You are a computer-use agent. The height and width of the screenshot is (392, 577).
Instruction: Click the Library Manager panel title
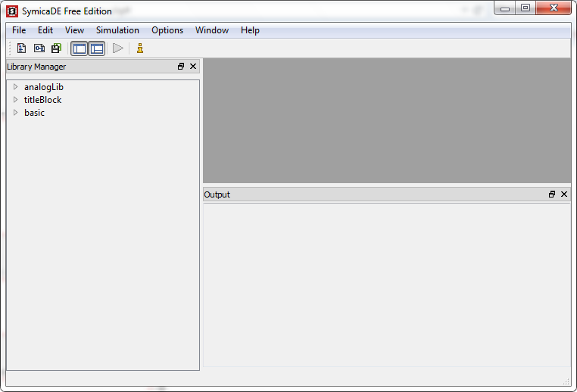(36, 67)
